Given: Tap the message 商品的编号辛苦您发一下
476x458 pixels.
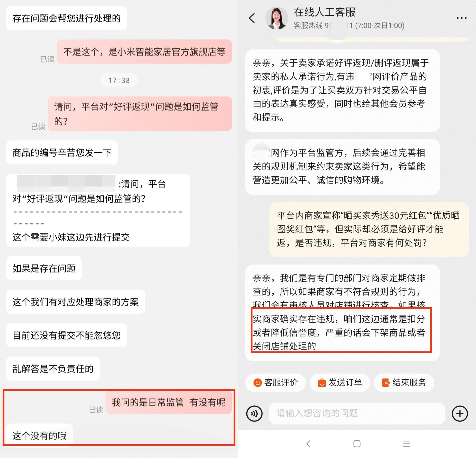Looking at the screenshot, I should [62, 152].
